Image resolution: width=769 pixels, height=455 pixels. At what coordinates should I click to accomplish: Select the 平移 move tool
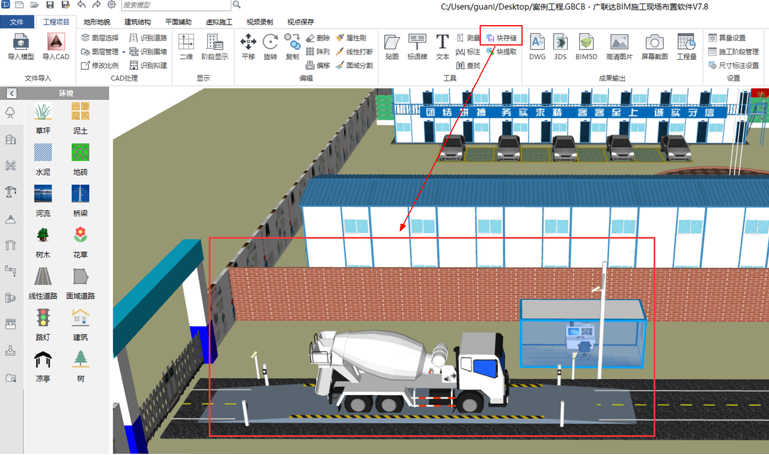[248, 47]
